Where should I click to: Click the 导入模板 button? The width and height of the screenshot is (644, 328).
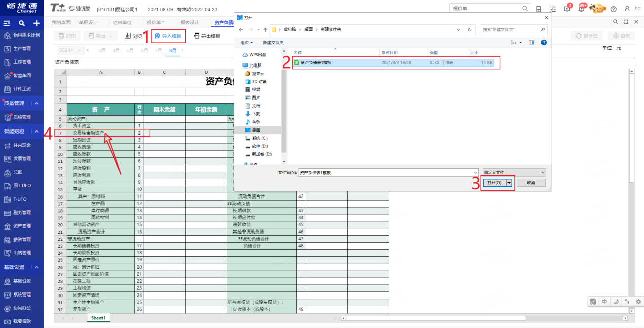(168, 36)
